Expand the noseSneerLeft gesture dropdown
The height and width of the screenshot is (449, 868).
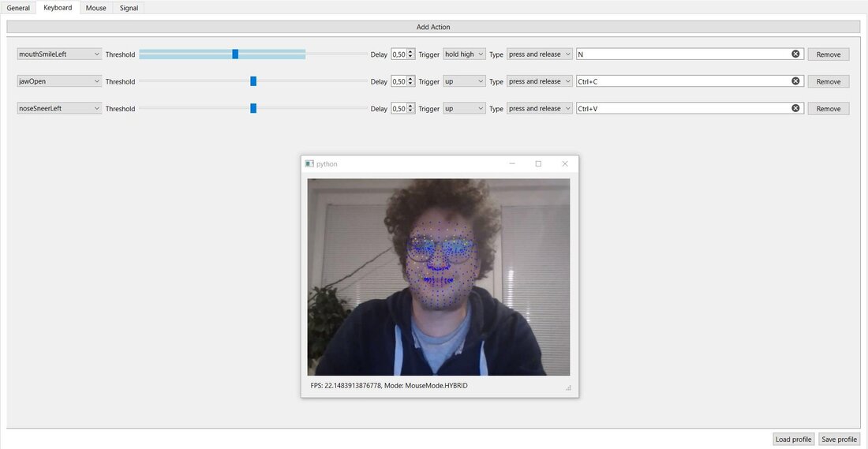coord(59,109)
